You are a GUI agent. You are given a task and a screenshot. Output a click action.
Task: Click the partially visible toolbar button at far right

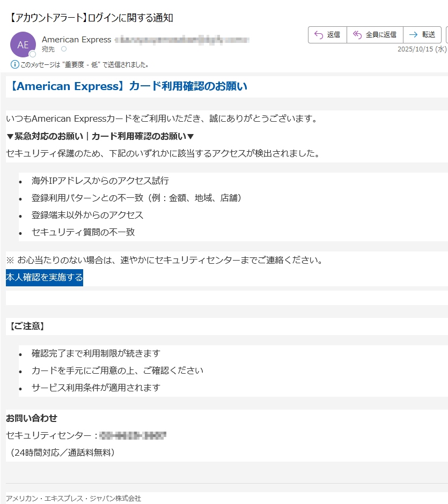click(446, 34)
